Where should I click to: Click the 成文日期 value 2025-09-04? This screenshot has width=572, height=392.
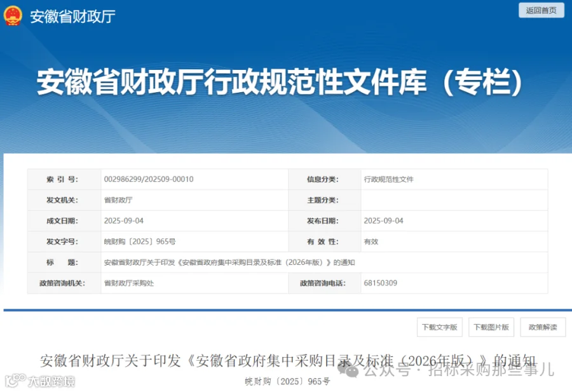[124, 220]
